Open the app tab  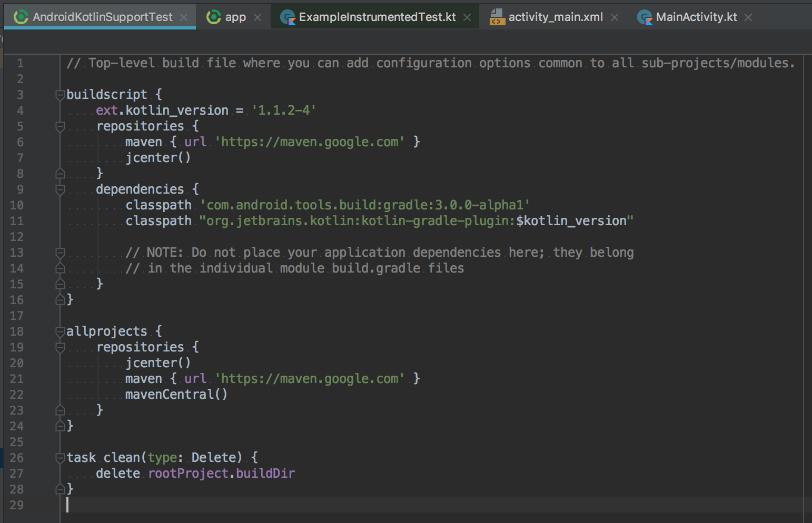tap(234, 17)
